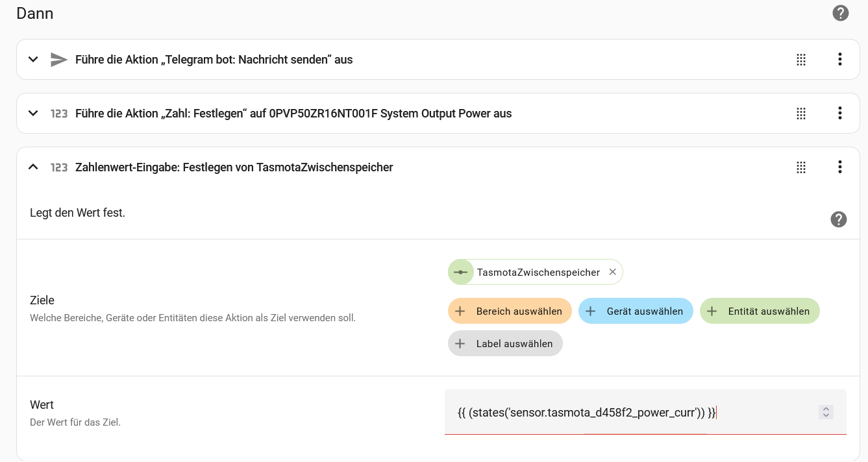Click Bereich auswählen button
Screen dimensions: 868x462
pyautogui.click(x=509, y=311)
